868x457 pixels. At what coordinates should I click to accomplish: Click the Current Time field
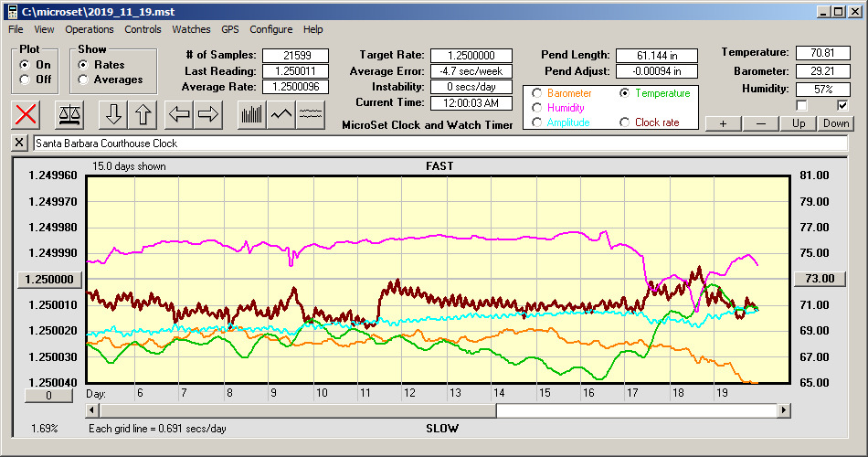pos(471,102)
